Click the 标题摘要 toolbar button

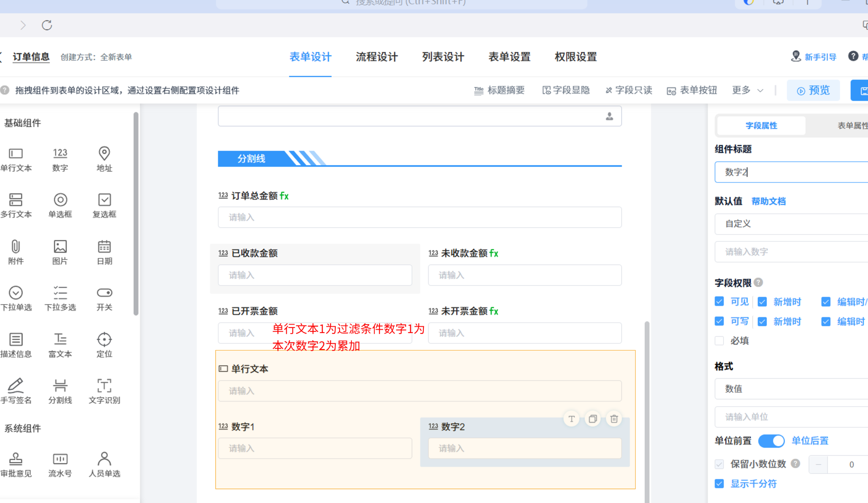(x=500, y=90)
